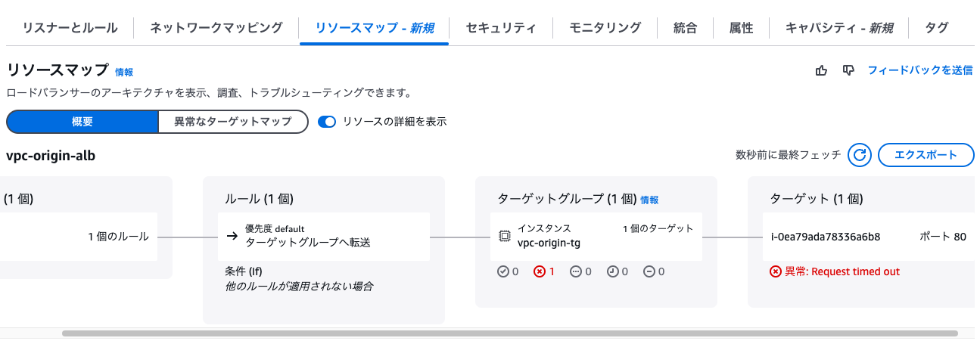Viewport: 980px width, 341px height.
Task: Click the refresh resource map icon
Action: (859, 155)
